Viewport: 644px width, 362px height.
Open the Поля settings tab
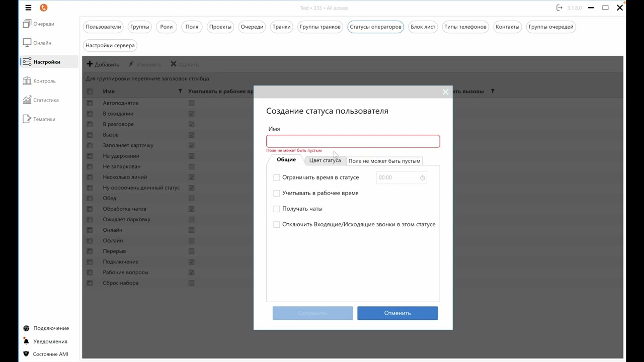pos(192,27)
